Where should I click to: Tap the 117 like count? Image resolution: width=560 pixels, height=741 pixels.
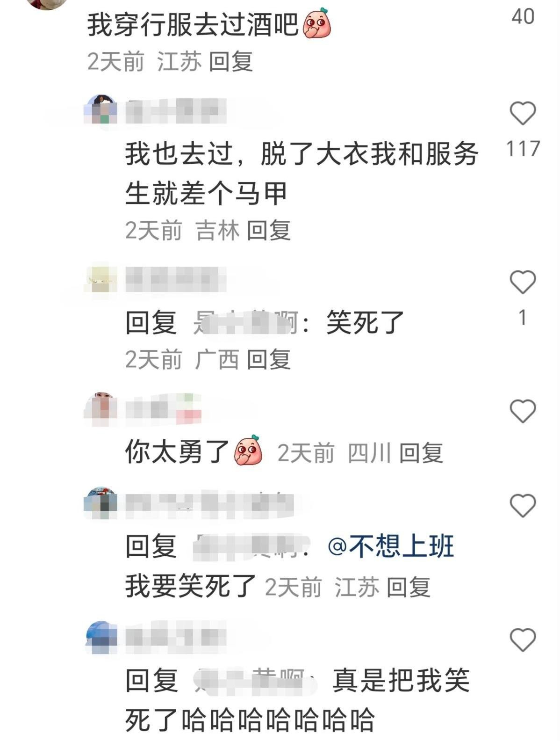coord(523,149)
